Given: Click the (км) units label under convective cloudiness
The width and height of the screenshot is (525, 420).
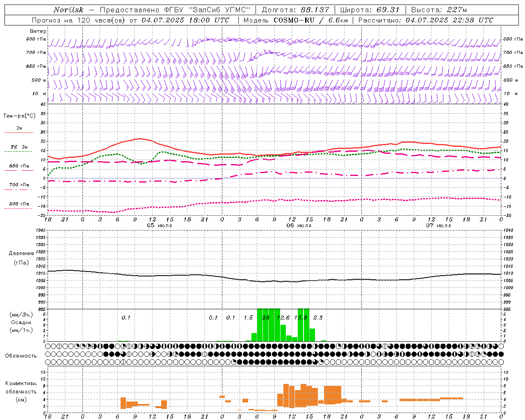Looking at the screenshot, I should pyautogui.click(x=21, y=399).
